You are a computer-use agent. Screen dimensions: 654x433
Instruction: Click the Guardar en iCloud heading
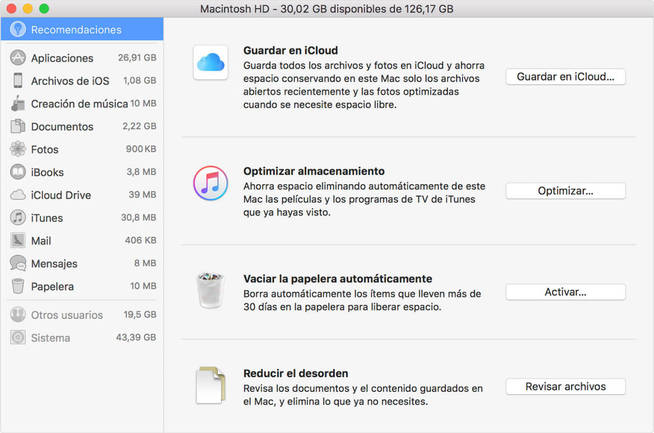tap(291, 50)
